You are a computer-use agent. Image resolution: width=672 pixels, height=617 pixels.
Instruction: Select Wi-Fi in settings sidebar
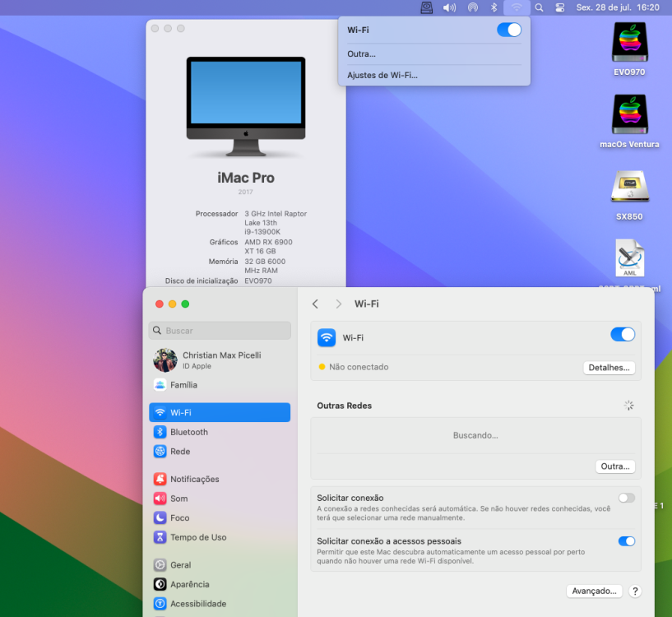(220, 412)
